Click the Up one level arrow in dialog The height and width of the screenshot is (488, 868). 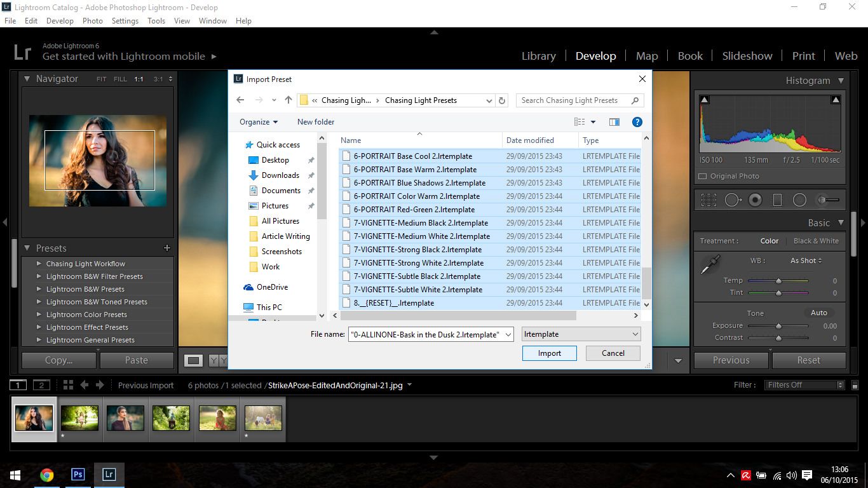pyautogui.click(x=288, y=100)
